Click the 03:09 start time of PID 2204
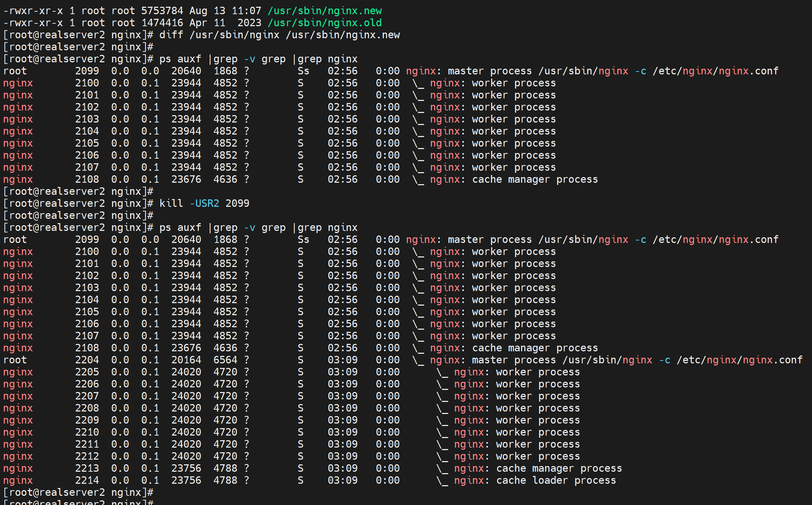The width and height of the screenshot is (812, 505). [342, 360]
